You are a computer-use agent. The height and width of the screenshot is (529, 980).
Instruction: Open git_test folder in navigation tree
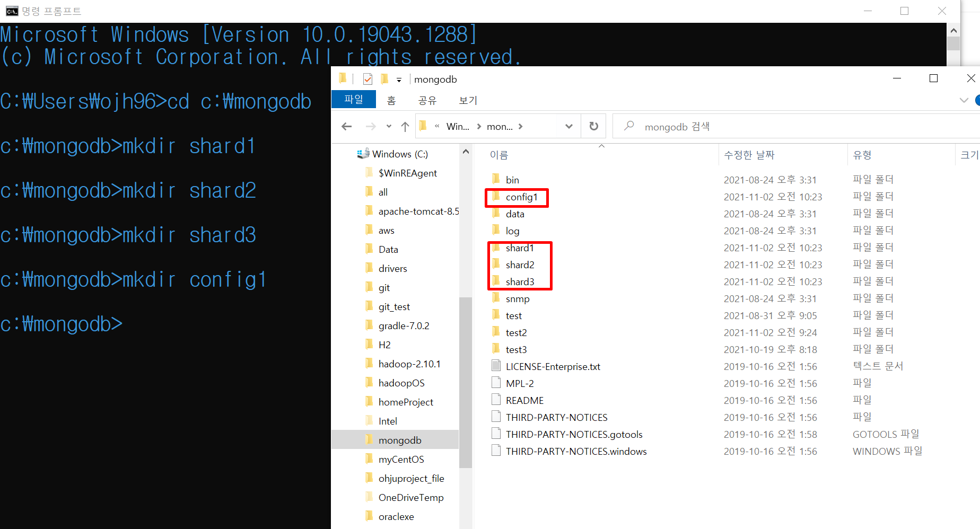click(394, 307)
